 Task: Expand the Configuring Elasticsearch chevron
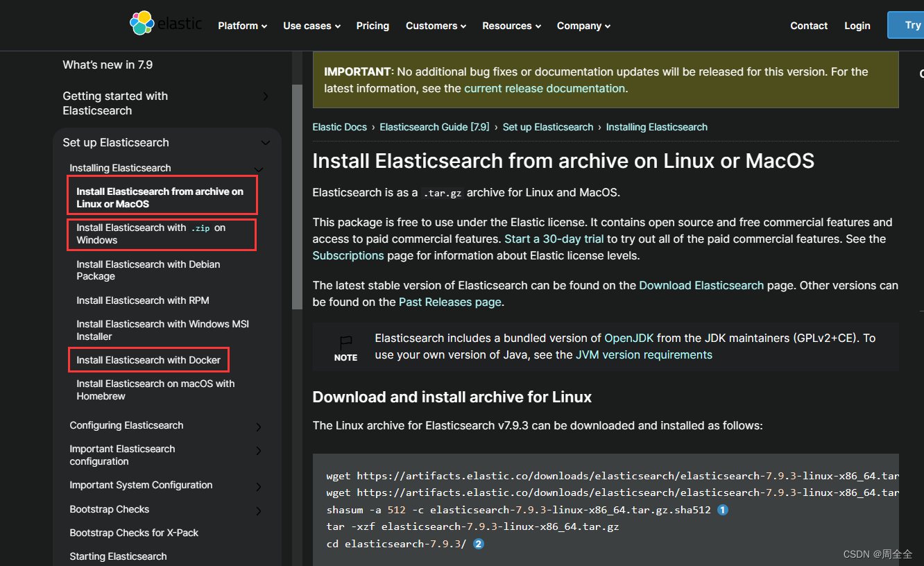point(259,427)
